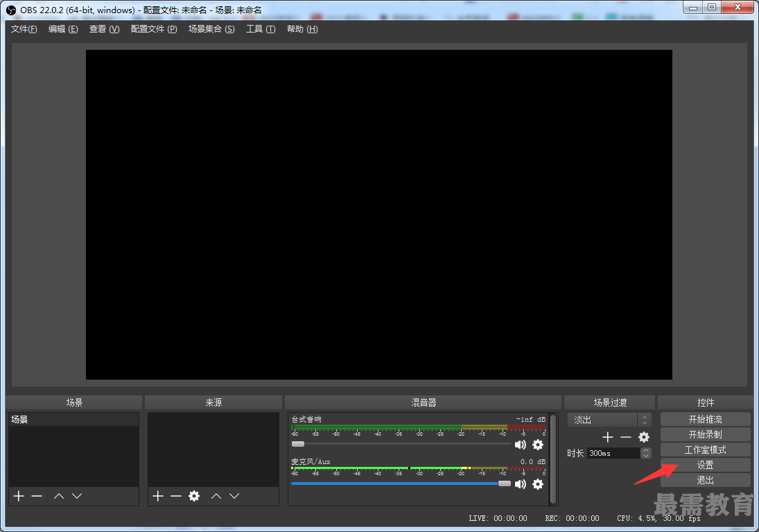Add a scene transition with plus
Image resolution: width=759 pixels, height=532 pixels.
pos(607,437)
